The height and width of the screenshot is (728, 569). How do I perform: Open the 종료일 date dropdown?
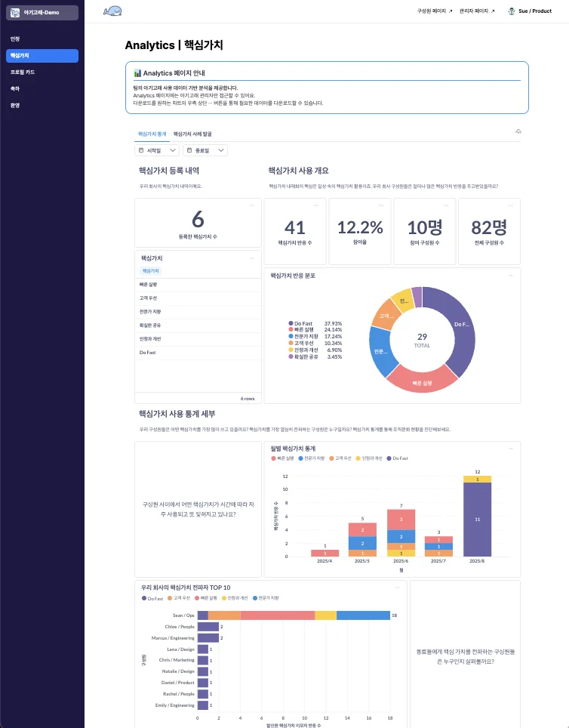click(205, 150)
